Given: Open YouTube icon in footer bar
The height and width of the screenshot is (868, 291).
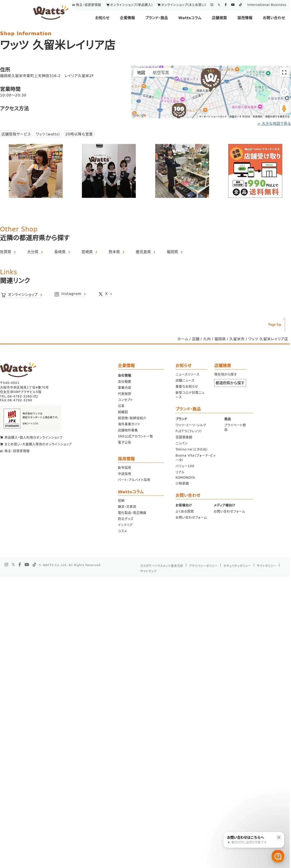Looking at the screenshot, I should pyautogui.click(x=27, y=564).
